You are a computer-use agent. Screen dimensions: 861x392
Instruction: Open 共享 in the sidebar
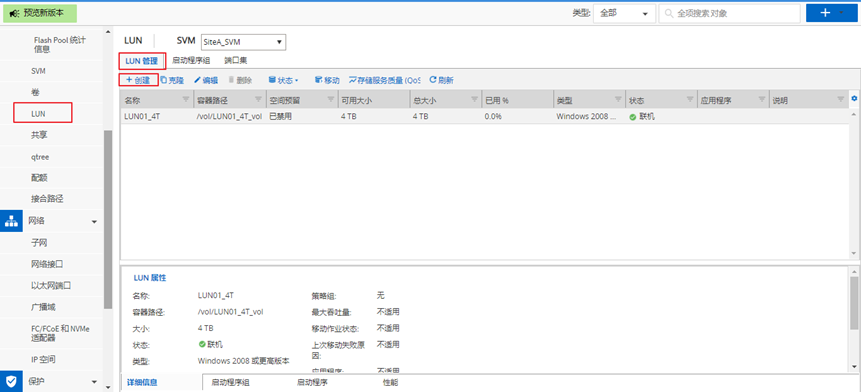point(39,135)
